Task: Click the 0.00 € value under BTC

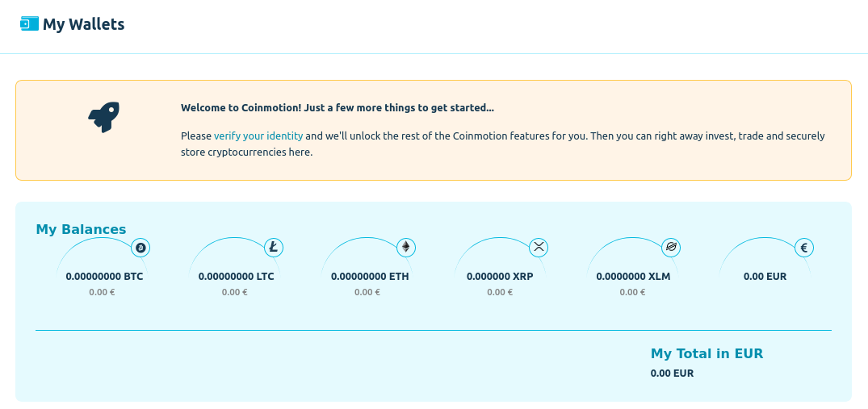Action: click(102, 292)
